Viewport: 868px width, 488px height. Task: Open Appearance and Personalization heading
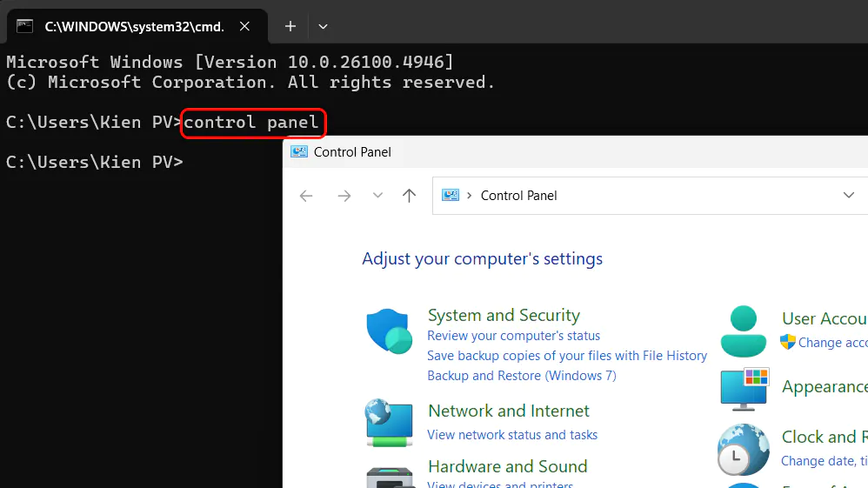825,386
